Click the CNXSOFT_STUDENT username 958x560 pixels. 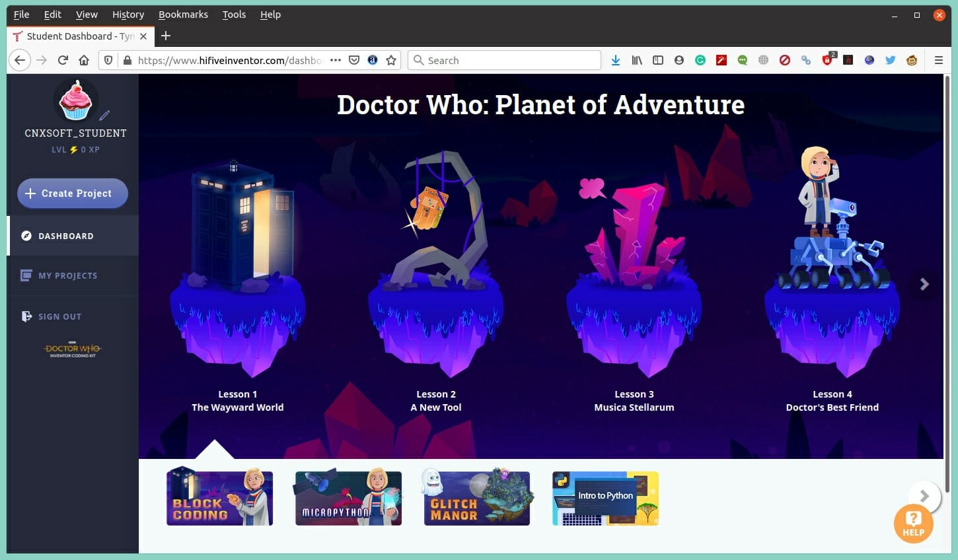[x=75, y=133]
